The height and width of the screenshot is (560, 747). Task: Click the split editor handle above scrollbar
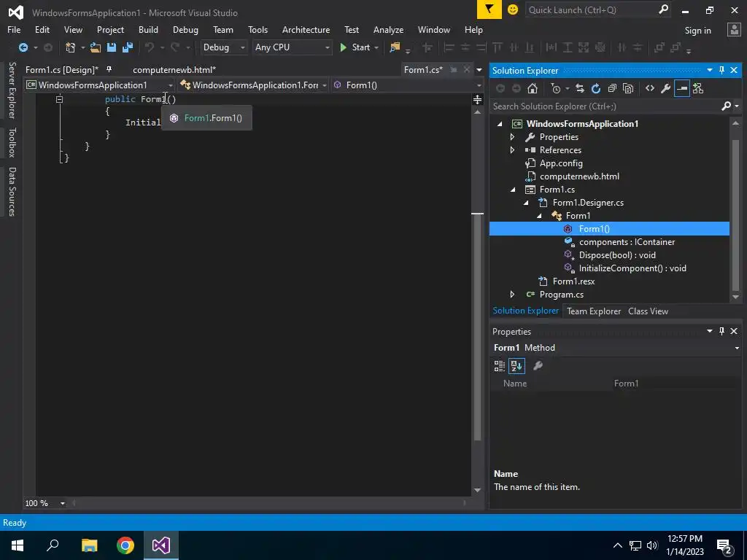pos(477,99)
